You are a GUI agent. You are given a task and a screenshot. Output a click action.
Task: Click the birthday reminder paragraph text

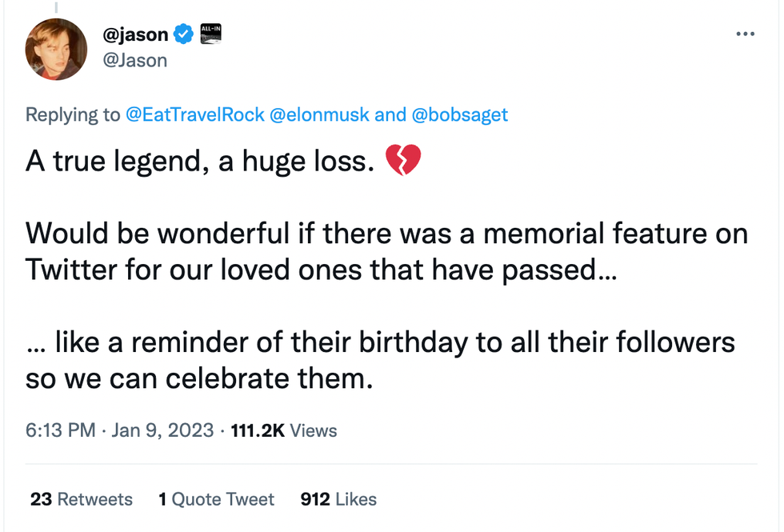pos(380,342)
